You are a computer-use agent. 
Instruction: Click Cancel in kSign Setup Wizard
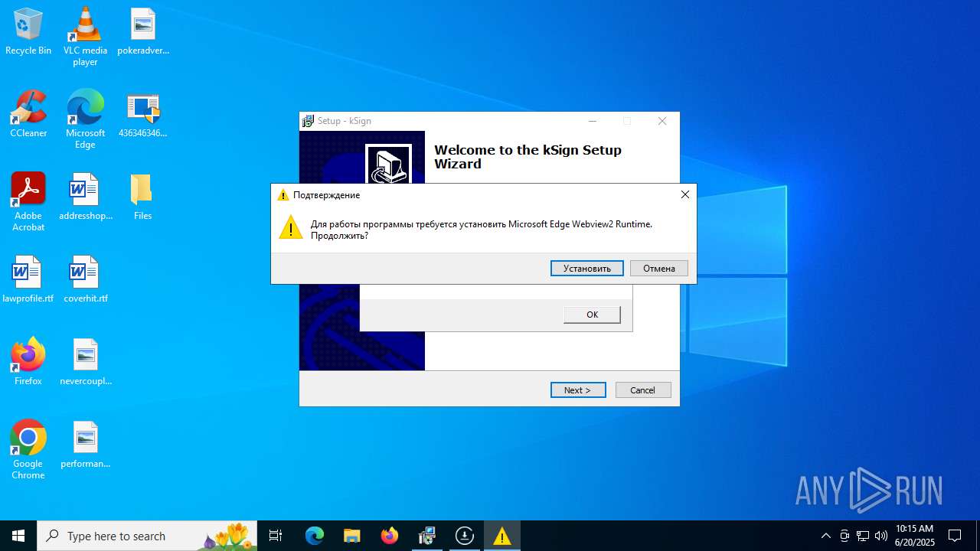(643, 390)
